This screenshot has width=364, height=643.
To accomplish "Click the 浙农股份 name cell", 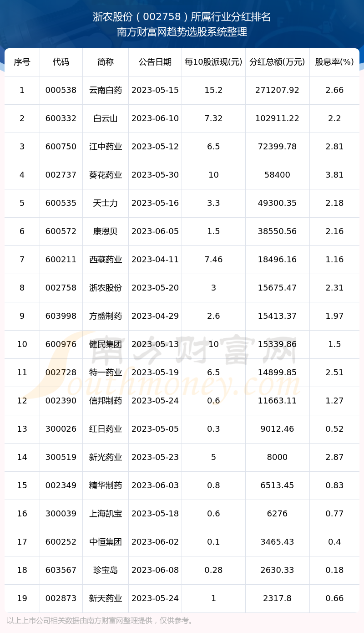I will point(106,288).
